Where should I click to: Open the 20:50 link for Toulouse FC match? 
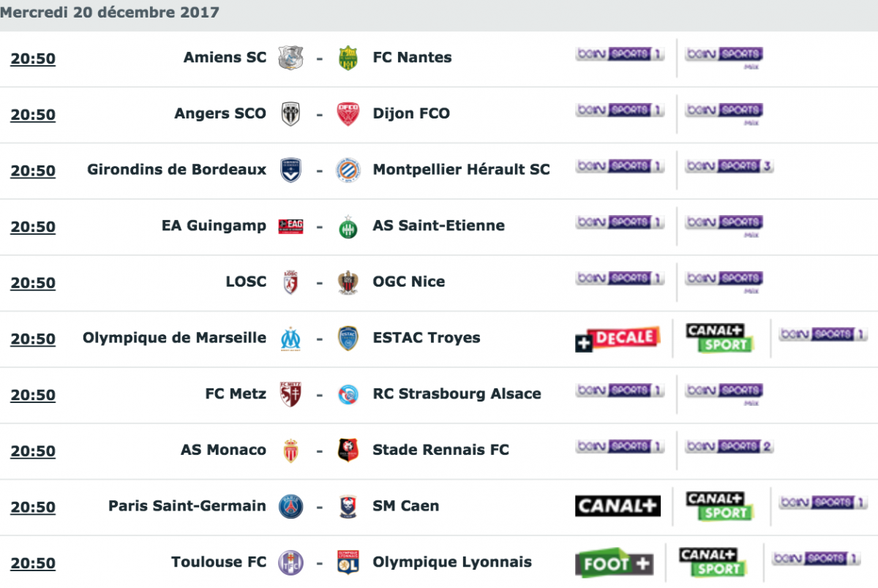(33, 563)
